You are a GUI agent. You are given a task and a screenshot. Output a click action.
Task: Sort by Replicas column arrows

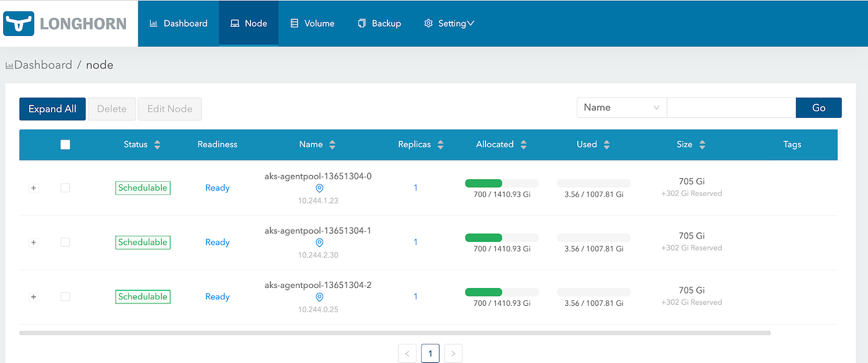(x=440, y=145)
